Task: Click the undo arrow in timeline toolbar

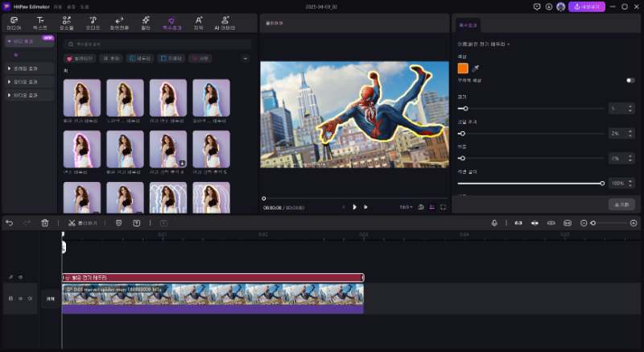Action: pos(10,222)
